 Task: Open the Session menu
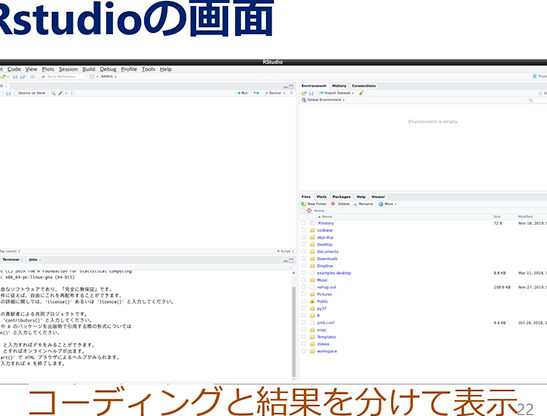(68, 69)
